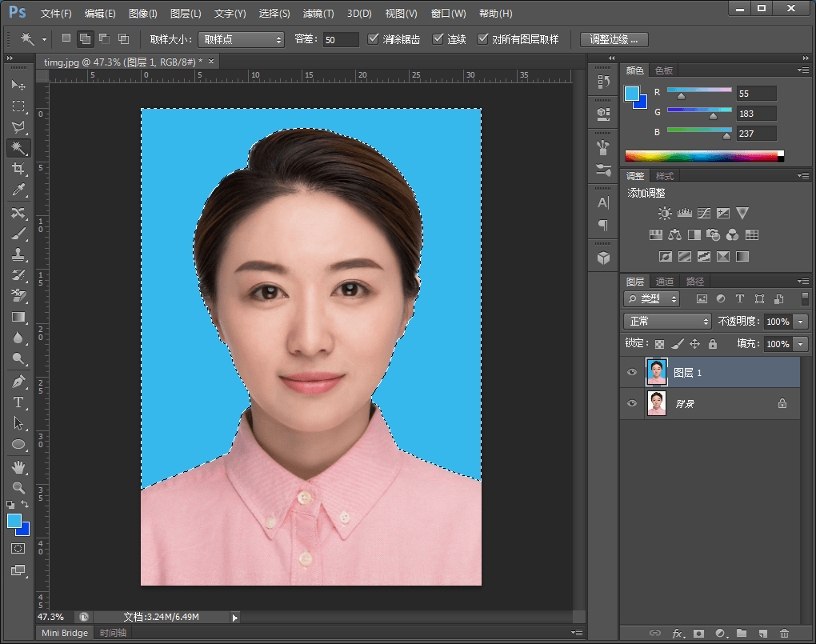Select the Magic Wand tool in toolbox
Screen dimensions: 816x644
18,148
